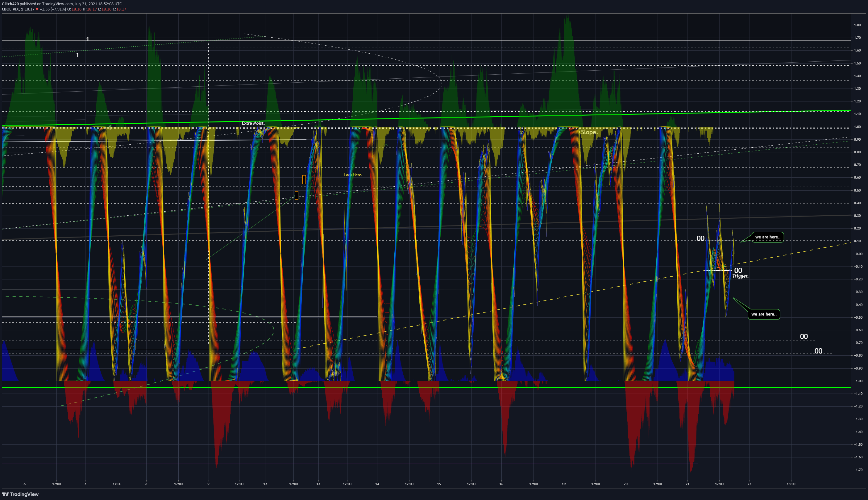The height and width of the screenshot is (500, 868).
Task: Click the upper 'We are here..' callout bubble
Action: point(768,237)
